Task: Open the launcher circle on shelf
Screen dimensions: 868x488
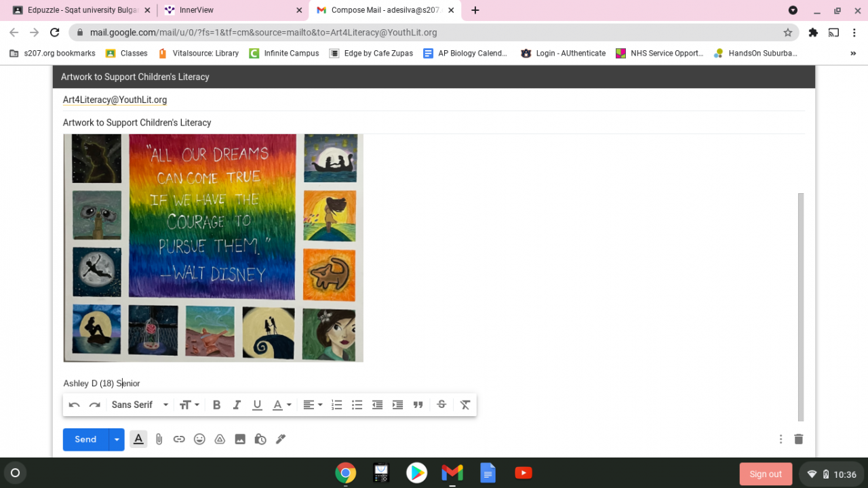Action: tap(16, 473)
